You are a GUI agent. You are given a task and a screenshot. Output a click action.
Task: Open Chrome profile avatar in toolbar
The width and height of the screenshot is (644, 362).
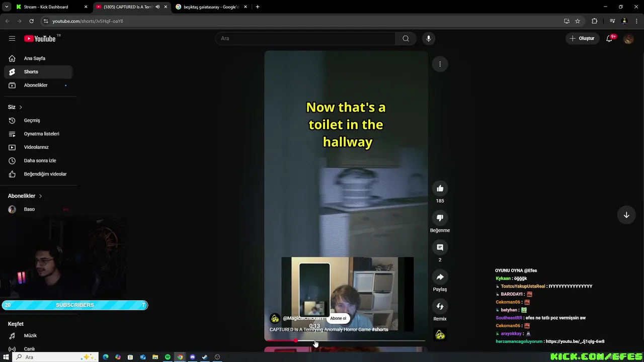[x=624, y=21]
